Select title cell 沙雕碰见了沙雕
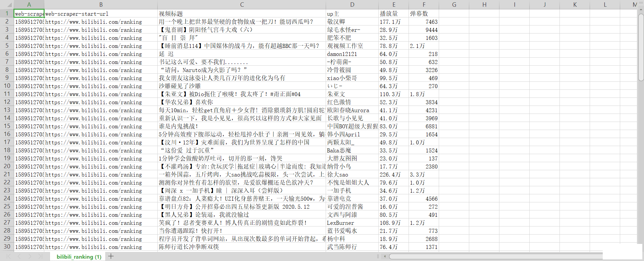Screen dimensions: 644x261 [x=242, y=86]
